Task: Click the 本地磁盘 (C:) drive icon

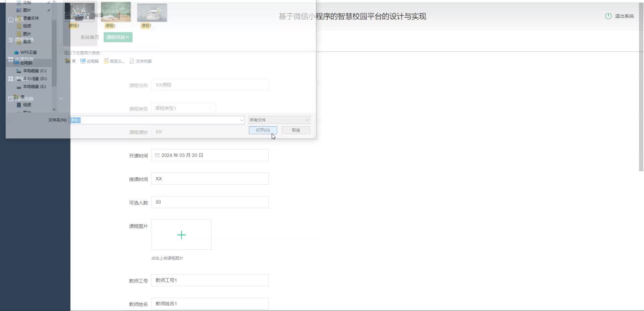Action: coord(19,71)
